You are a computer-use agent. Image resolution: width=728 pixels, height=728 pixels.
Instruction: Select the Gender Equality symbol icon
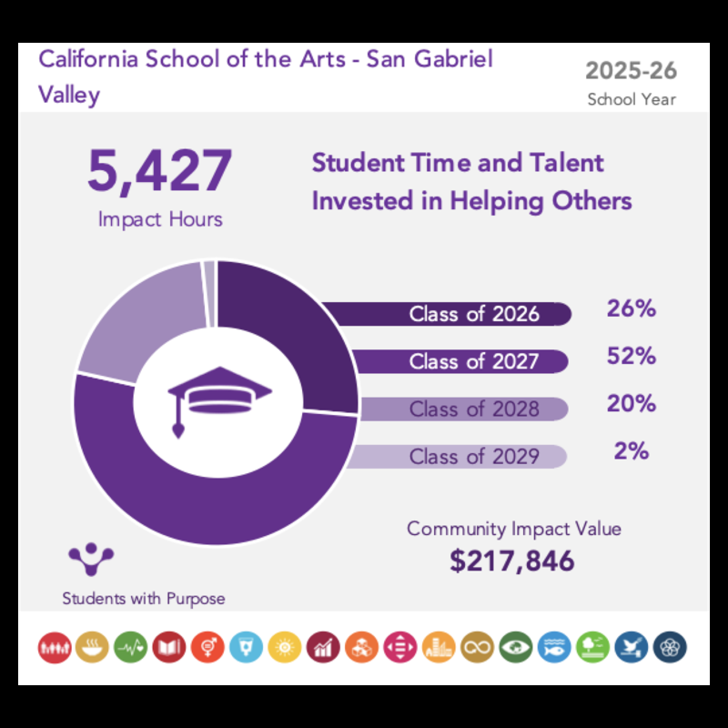[209, 647]
